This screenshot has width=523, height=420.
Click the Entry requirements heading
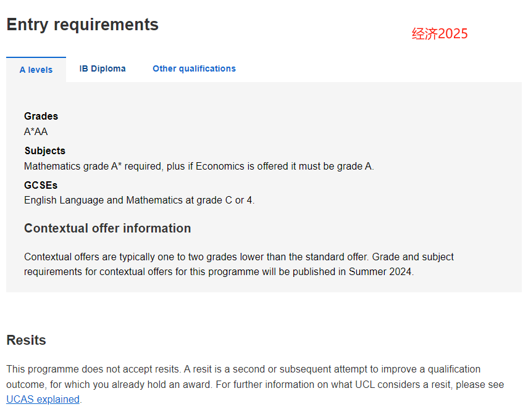[x=82, y=25]
